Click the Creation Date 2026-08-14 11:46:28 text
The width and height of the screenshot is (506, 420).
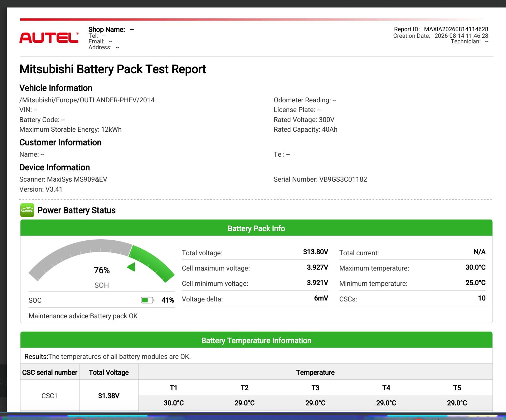(440, 36)
